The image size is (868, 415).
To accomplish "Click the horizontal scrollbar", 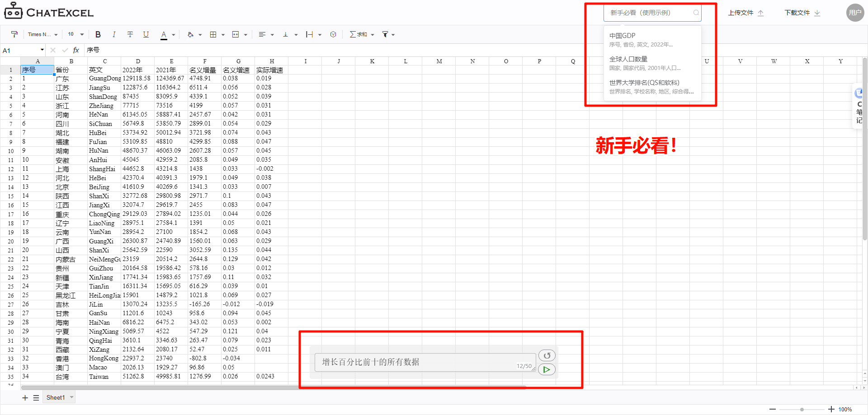I will point(274,387).
